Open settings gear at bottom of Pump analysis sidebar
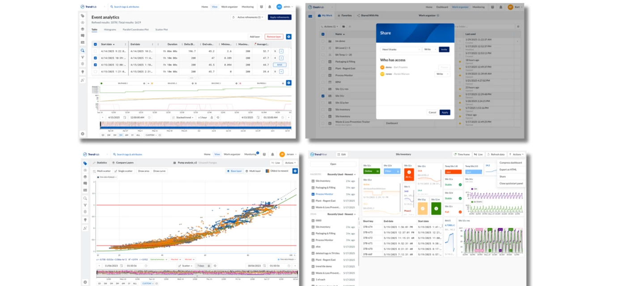 coord(85,282)
